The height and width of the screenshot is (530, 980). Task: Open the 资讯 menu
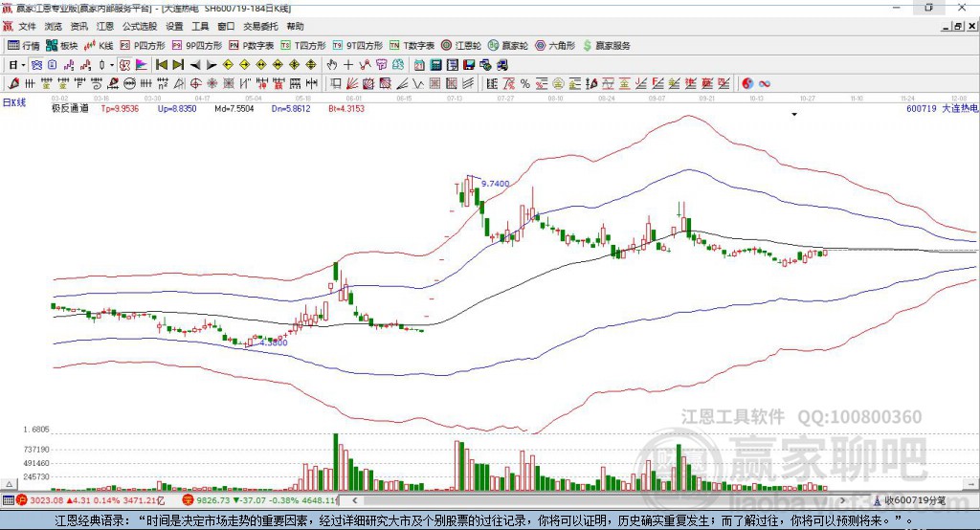pos(78,26)
